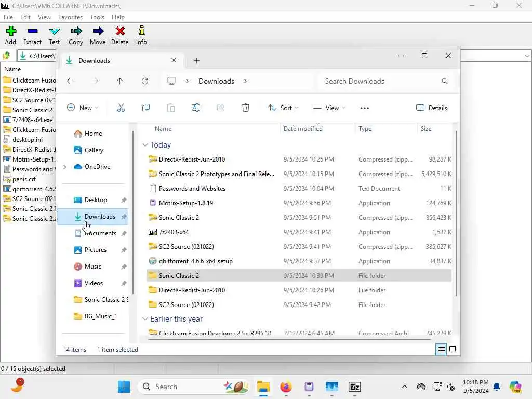Image resolution: width=532 pixels, height=399 pixels.
Task: Open Pictures in the navigation pane
Action: pos(92,250)
